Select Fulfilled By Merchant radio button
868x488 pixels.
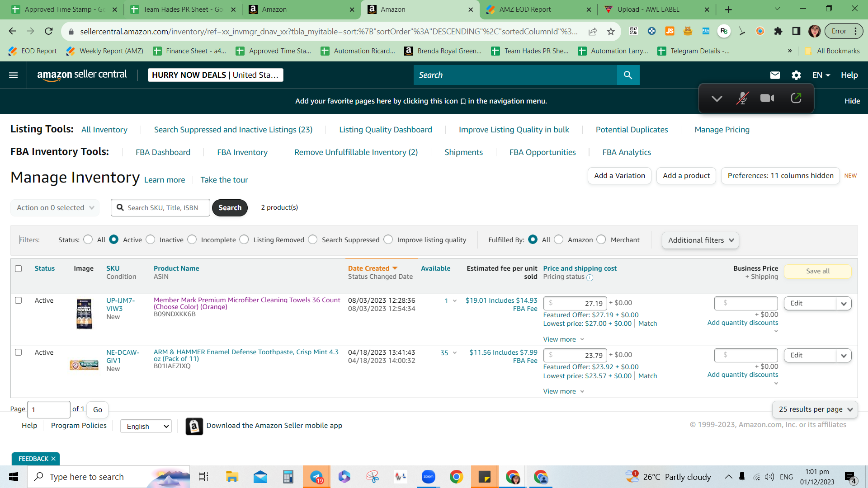pyautogui.click(x=601, y=239)
